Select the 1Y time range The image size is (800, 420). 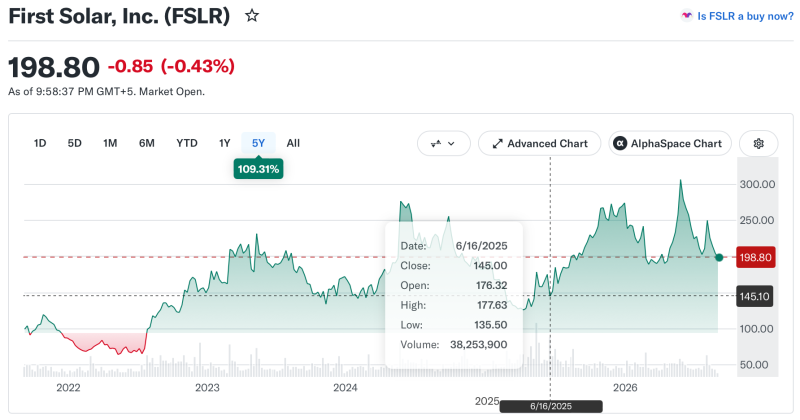tap(224, 143)
